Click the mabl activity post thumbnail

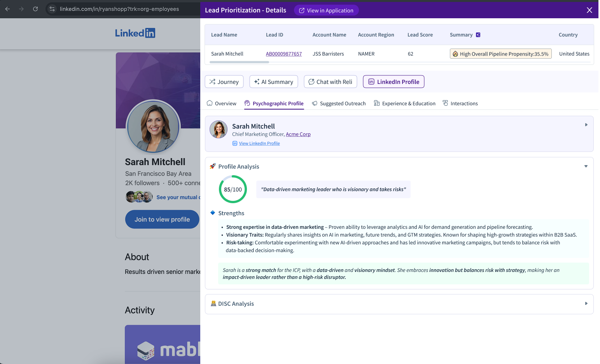coord(163,345)
